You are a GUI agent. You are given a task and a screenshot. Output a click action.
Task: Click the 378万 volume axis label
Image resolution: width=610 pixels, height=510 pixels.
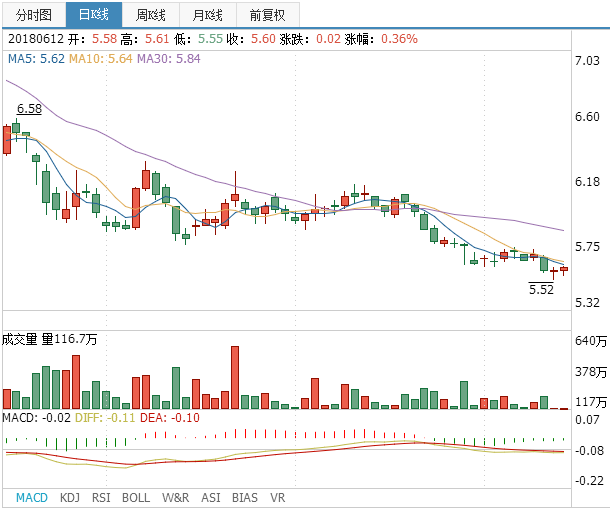(591, 372)
